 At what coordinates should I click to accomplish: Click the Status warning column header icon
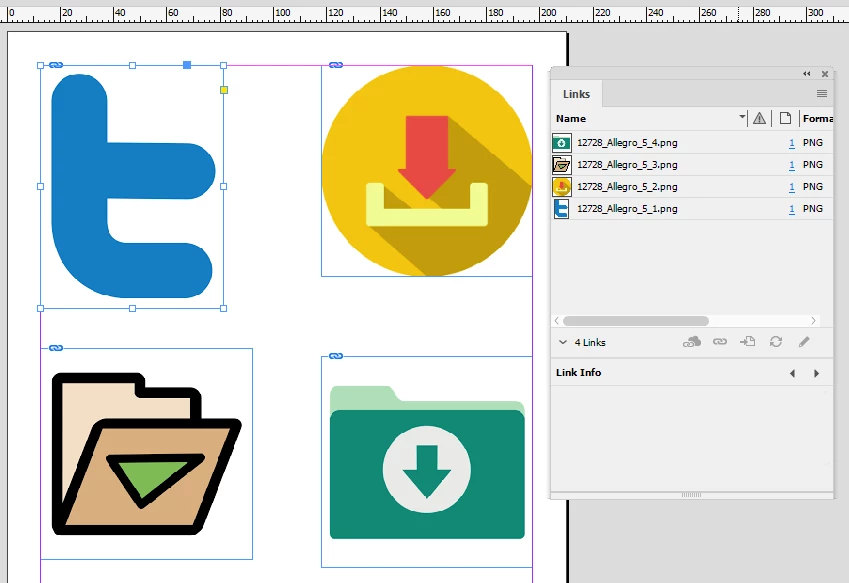click(x=759, y=118)
